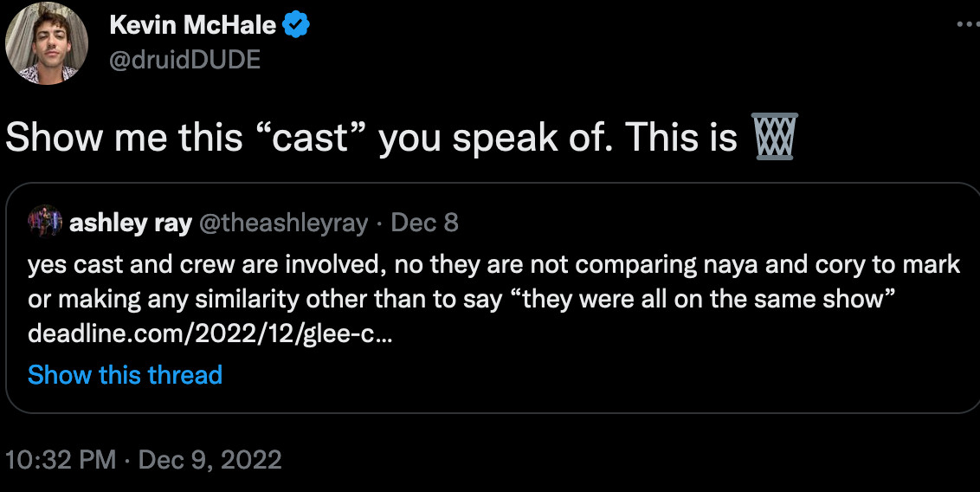Visit the @druidDUDE handle
Viewport: 980px width, 492px height.
coord(184,60)
